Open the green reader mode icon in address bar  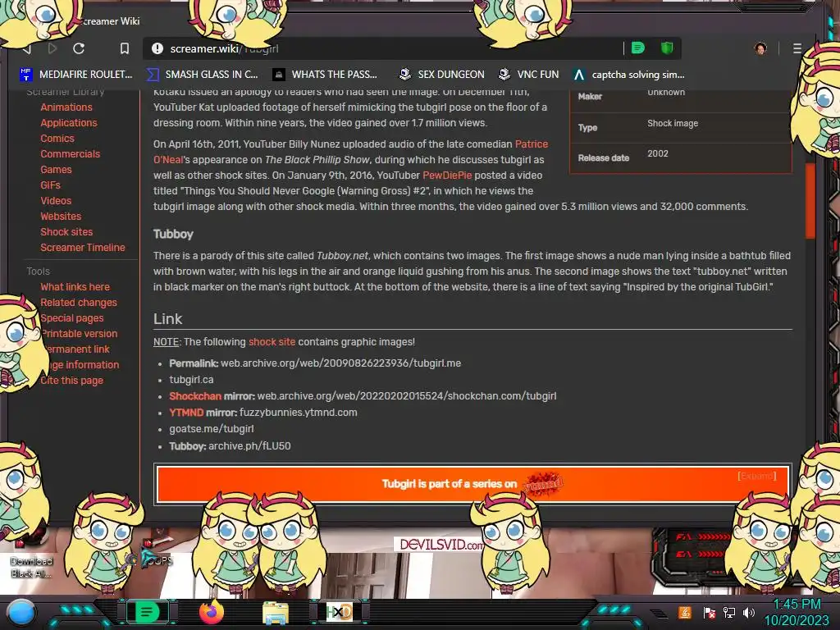pos(637,48)
